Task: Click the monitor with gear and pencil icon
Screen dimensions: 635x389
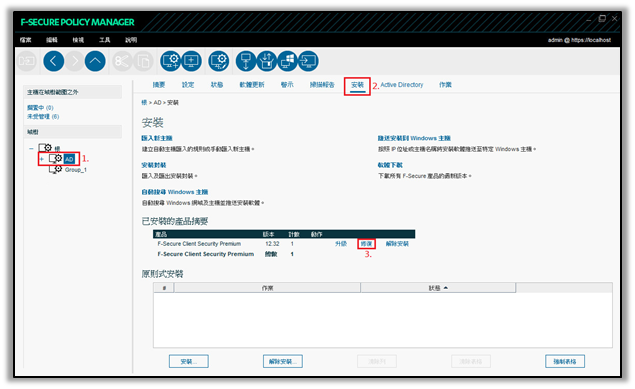Action: (x=219, y=61)
